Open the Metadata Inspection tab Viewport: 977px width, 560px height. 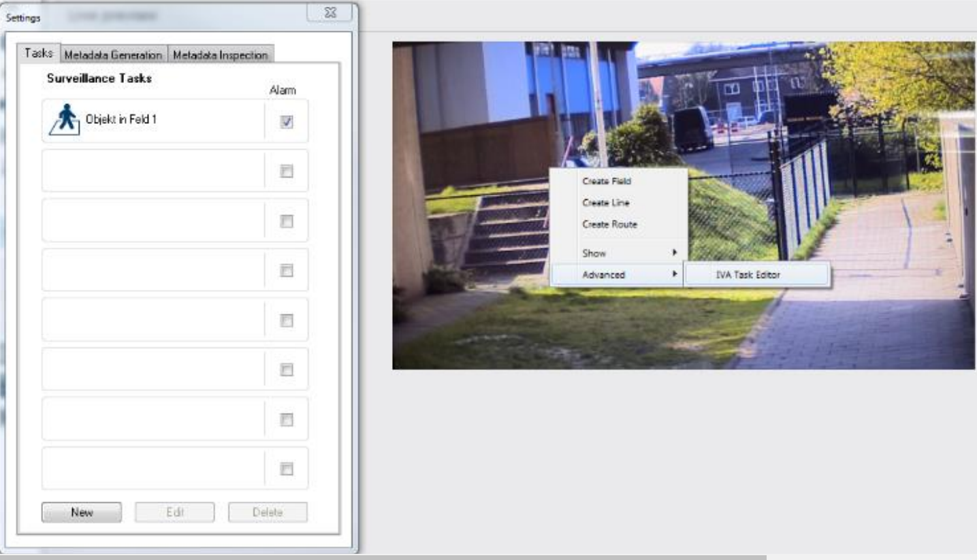(221, 55)
